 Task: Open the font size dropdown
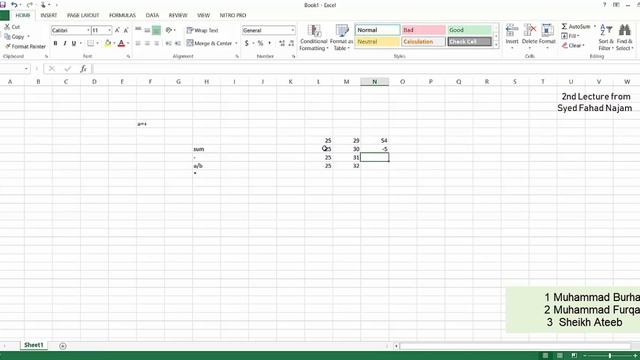[109, 30]
